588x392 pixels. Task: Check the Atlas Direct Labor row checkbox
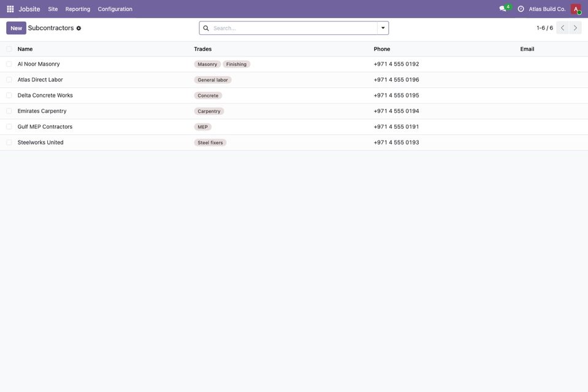coord(9,80)
